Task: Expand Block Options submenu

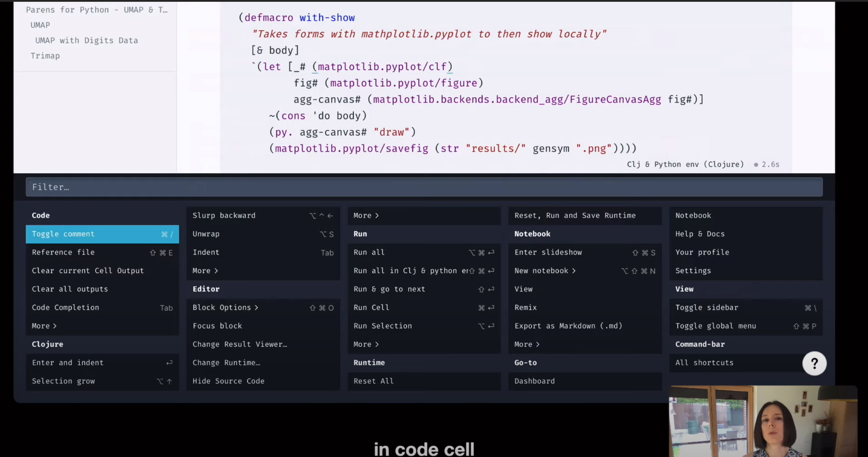Action: [x=226, y=307]
